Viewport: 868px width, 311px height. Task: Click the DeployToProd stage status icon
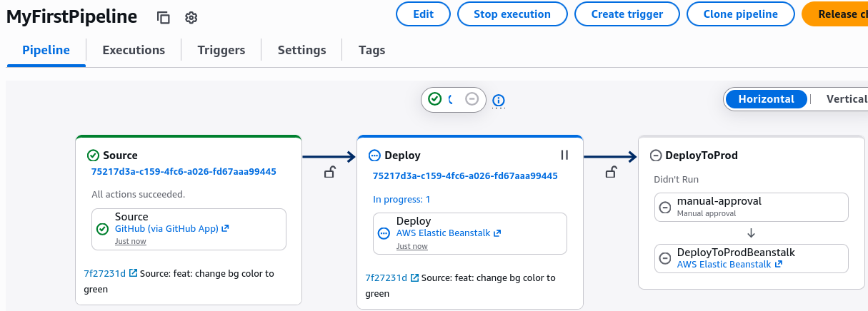656,155
